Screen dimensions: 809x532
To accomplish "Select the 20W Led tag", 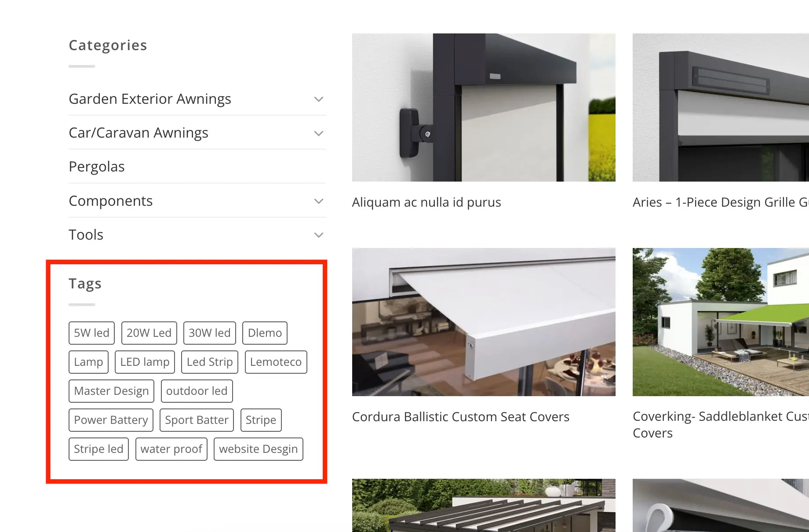I will (x=149, y=333).
